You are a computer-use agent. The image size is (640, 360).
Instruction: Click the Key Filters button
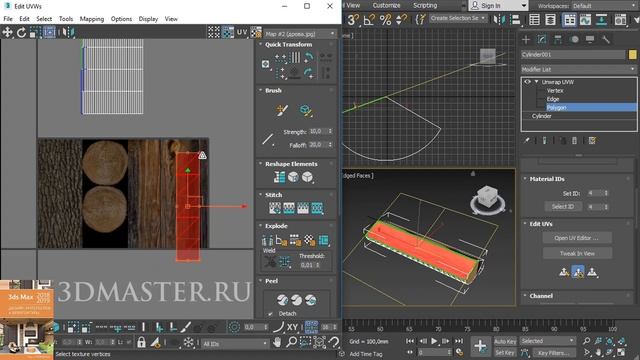click(554, 353)
